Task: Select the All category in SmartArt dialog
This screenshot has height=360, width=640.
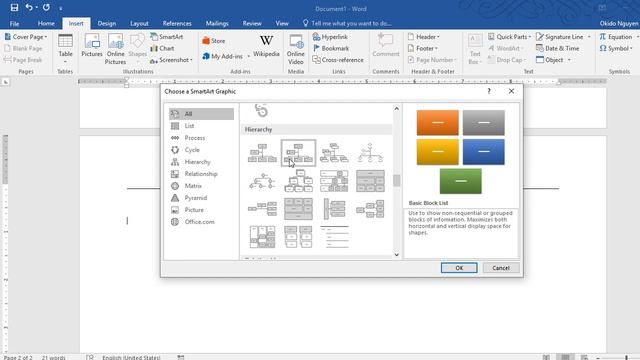Action: tap(201, 114)
